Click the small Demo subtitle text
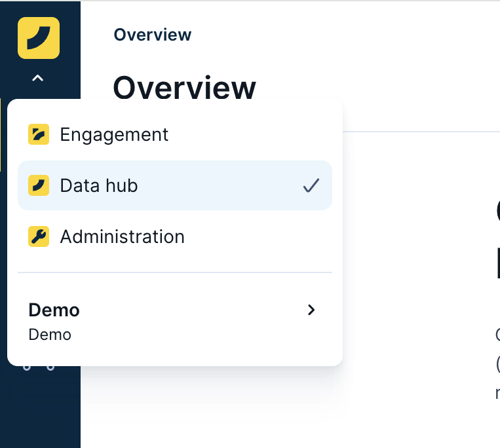Screen dimensions: 500x448 click(50, 335)
